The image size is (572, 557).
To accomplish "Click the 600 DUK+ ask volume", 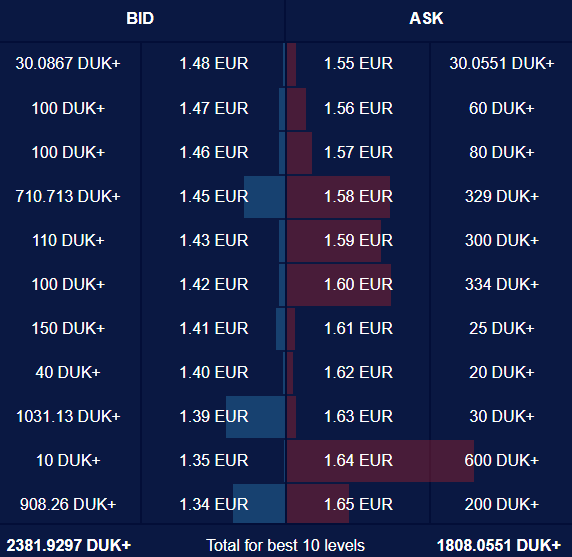I will 502,460.
